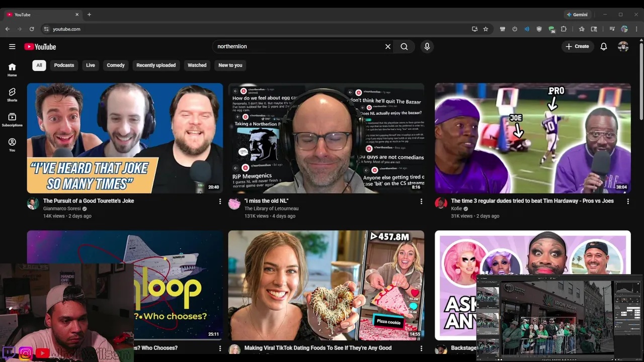Clear the northernlion search text
The width and height of the screenshot is (644, 362).
coord(388,47)
